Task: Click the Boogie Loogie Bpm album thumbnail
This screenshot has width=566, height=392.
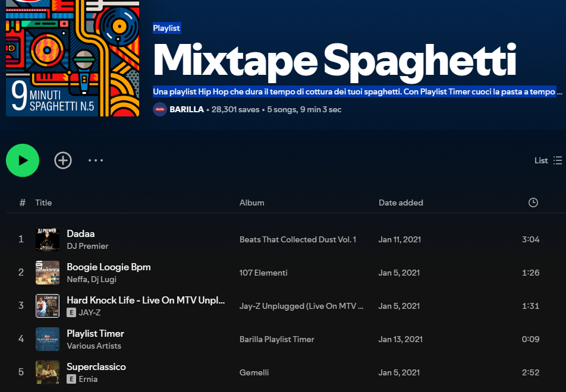Action: click(48, 273)
